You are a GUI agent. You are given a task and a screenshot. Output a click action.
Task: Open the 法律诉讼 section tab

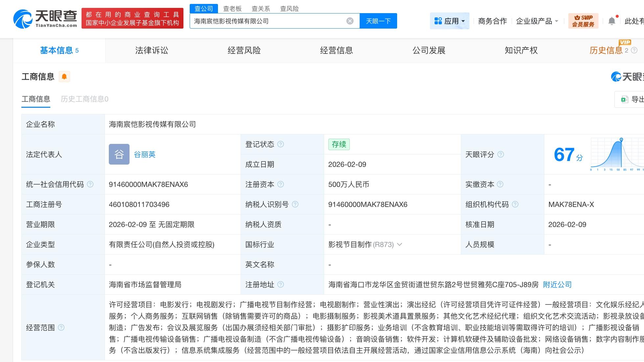[152, 50]
